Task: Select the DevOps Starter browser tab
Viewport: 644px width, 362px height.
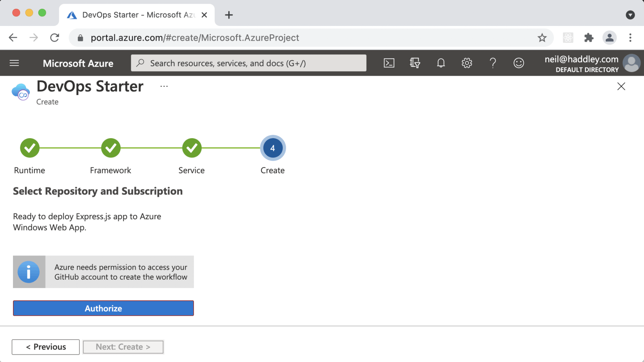Action: [x=137, y=15]
